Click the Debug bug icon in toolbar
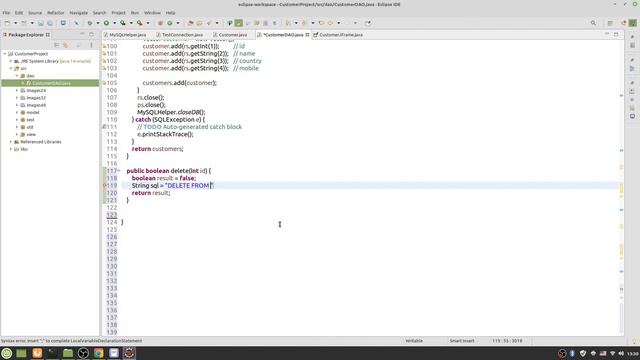Screen dimensions: 640x360 point(90,23)
